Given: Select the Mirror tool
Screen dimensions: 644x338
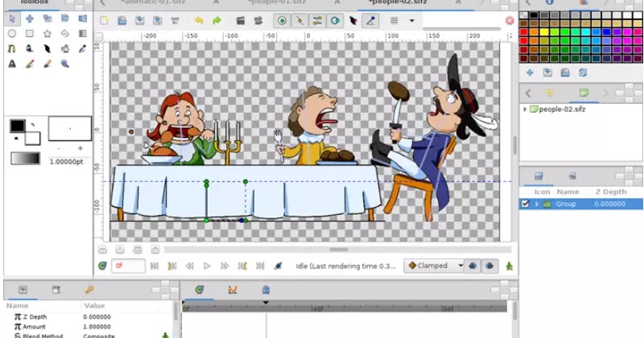Looking at the screenshot, I should [x=83, y=19].
